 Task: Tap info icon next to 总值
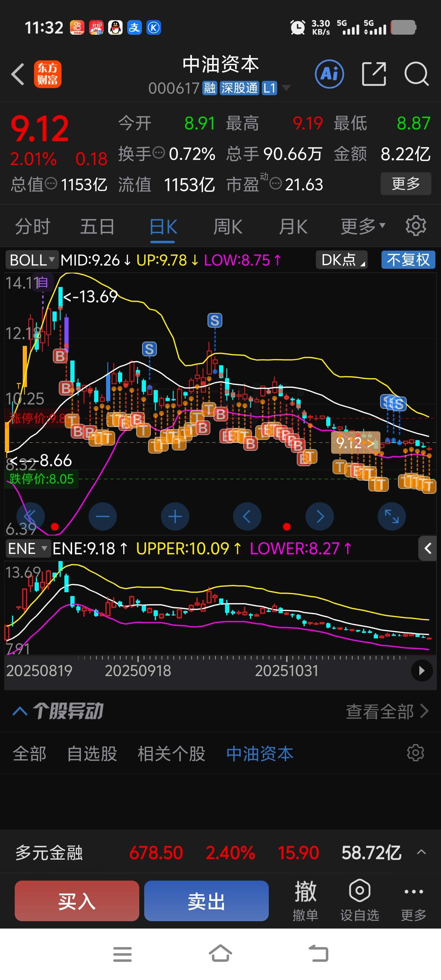tap(51, 184)
